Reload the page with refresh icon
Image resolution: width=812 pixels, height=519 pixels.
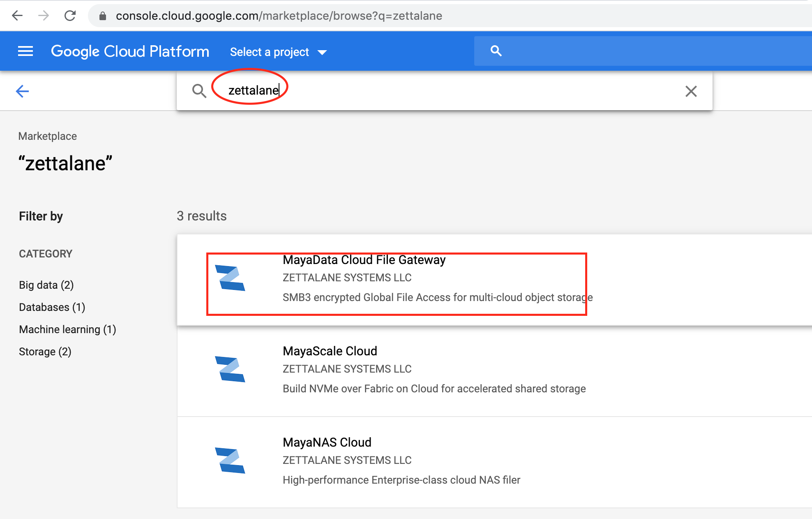tap(70, 16)
